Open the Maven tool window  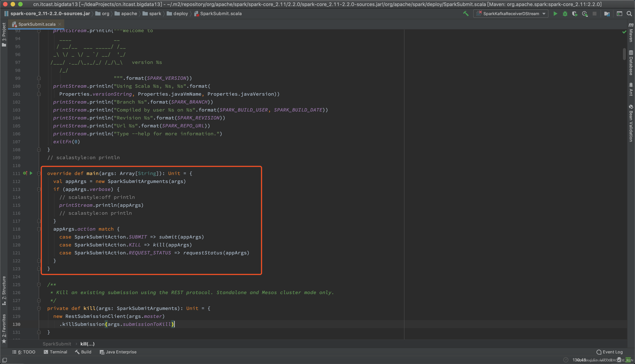coord(631,33)
